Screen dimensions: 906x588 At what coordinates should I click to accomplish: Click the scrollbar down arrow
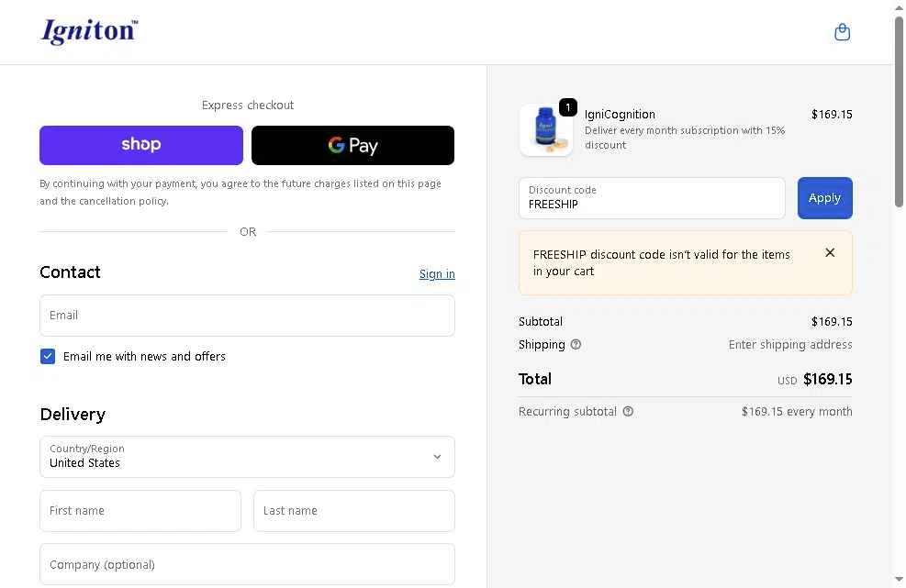coord(899,580)
